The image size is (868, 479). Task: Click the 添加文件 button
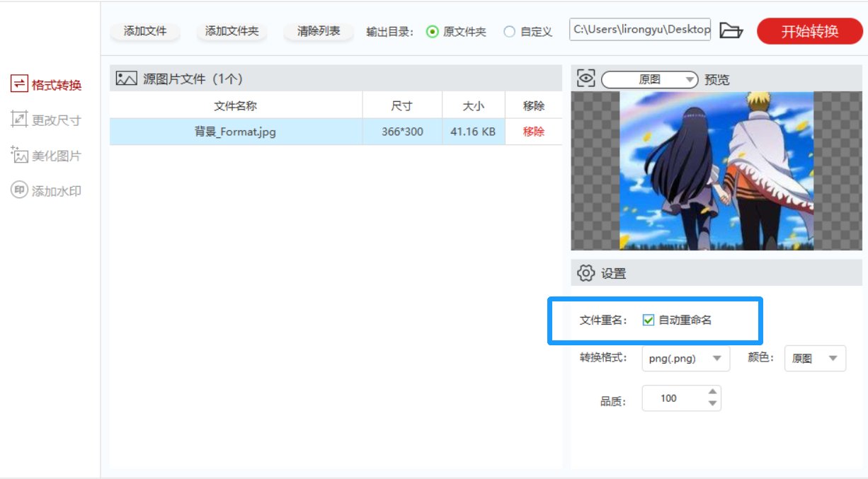tap(144, 30)
